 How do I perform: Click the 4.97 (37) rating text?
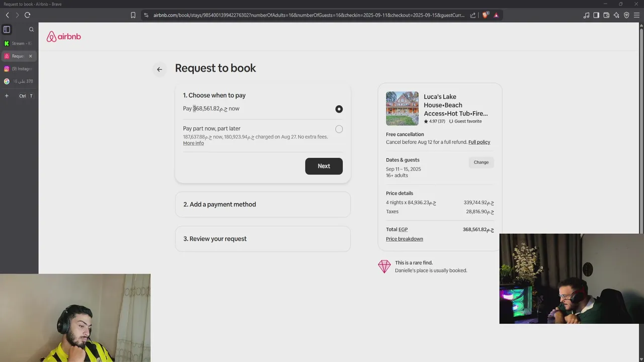437,122
